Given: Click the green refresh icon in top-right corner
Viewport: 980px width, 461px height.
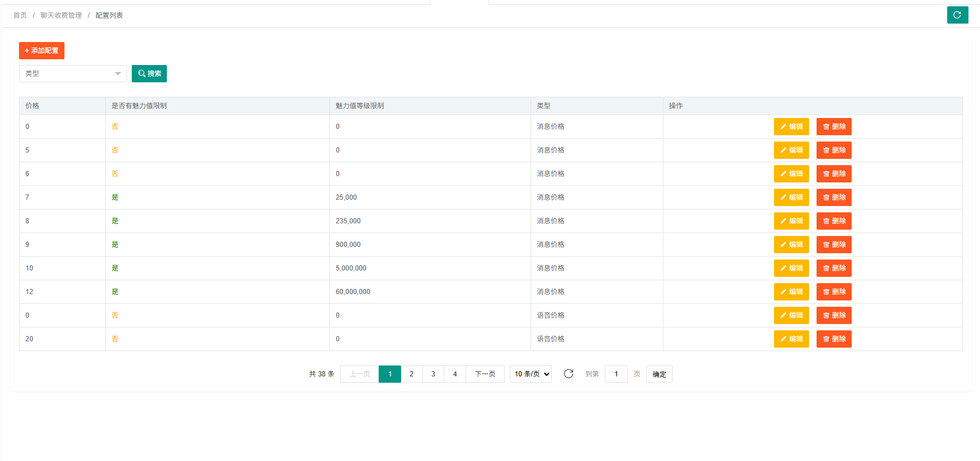Looking at the screenshot, I should point(957,15).
